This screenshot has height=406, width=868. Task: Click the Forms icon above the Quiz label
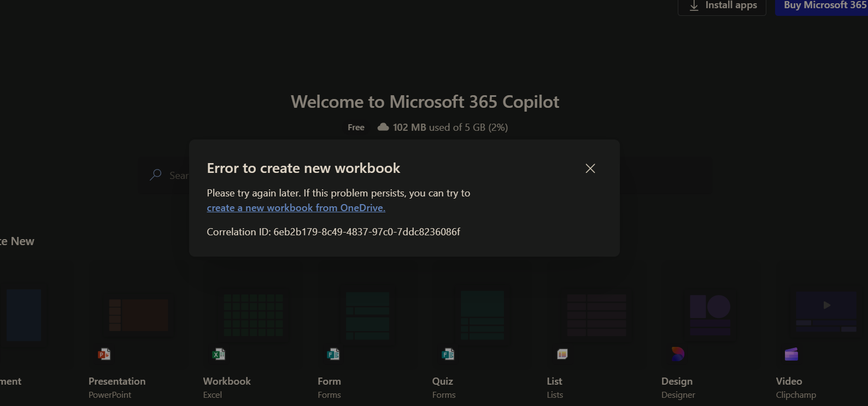[x=448, y=355]
